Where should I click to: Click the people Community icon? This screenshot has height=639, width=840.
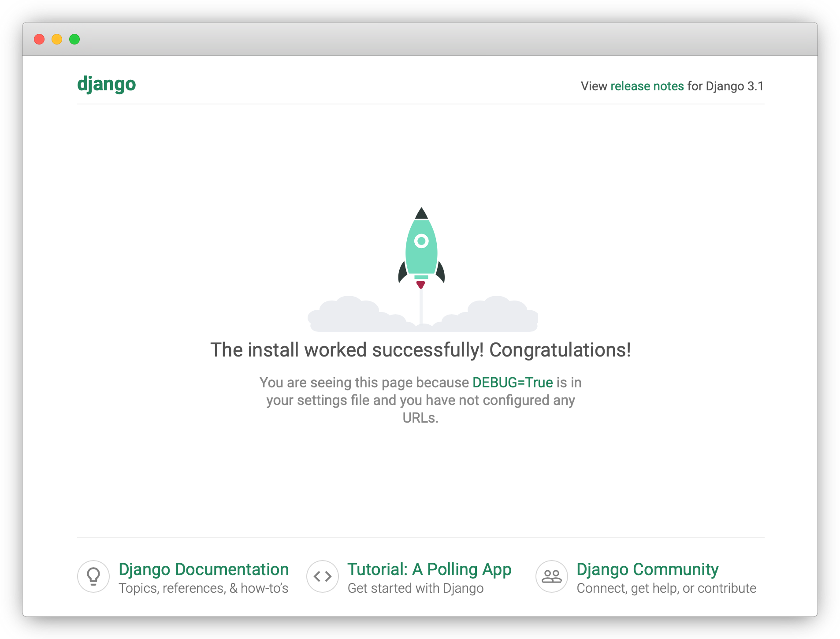click(551, 576)
